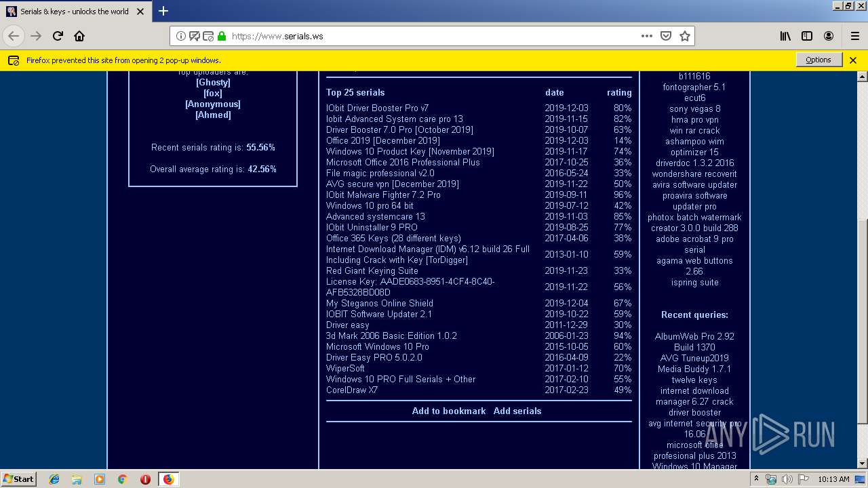
Task: Switch to Firefox taskbar button
Action: 168,479
